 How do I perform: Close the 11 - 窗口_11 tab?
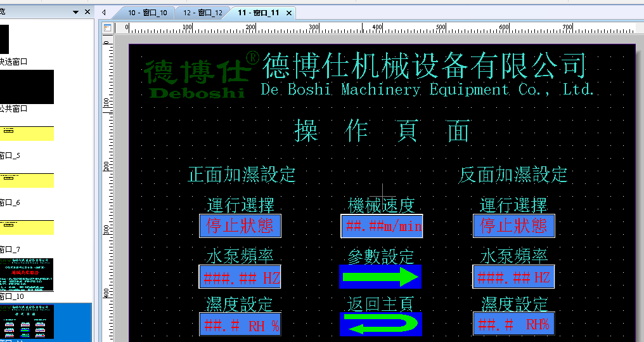click(x=289, y=13)
